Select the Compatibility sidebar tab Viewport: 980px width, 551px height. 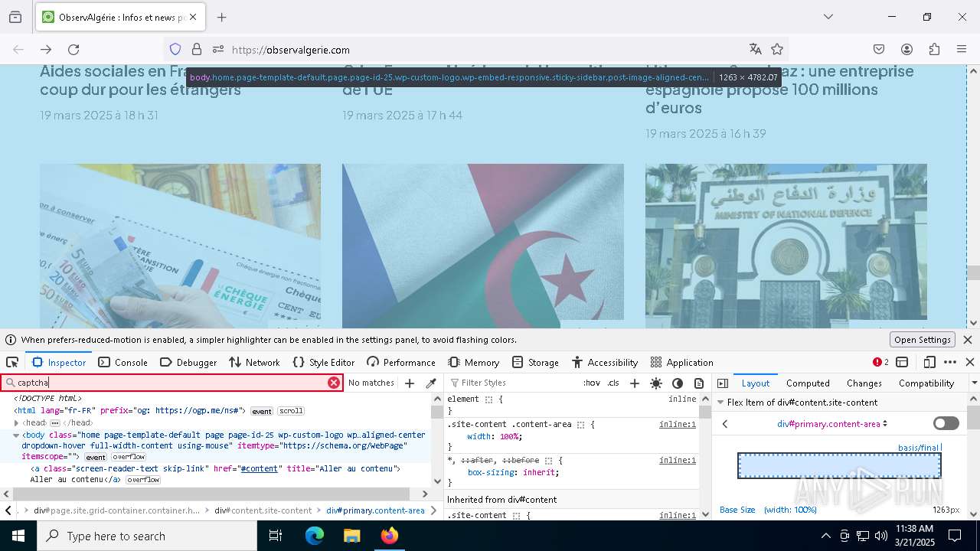pyautogui.click(x=926, y=383)
